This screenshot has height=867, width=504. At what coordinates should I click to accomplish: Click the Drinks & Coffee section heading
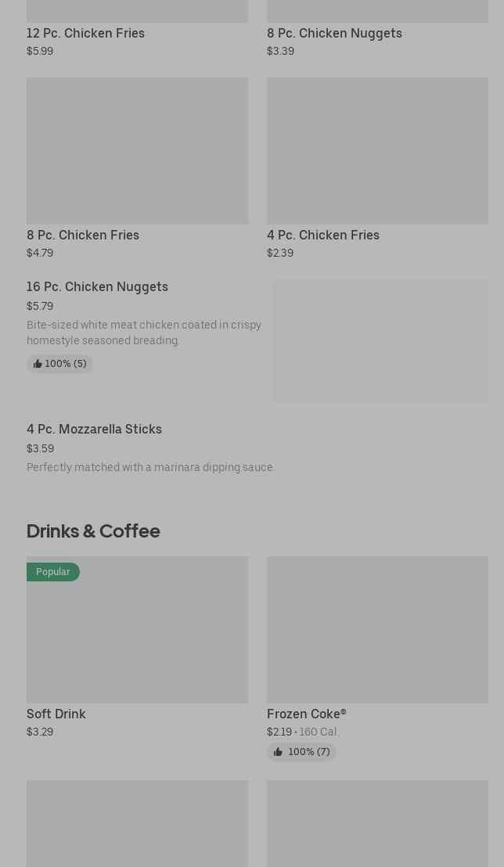click(x=93, y=531)
